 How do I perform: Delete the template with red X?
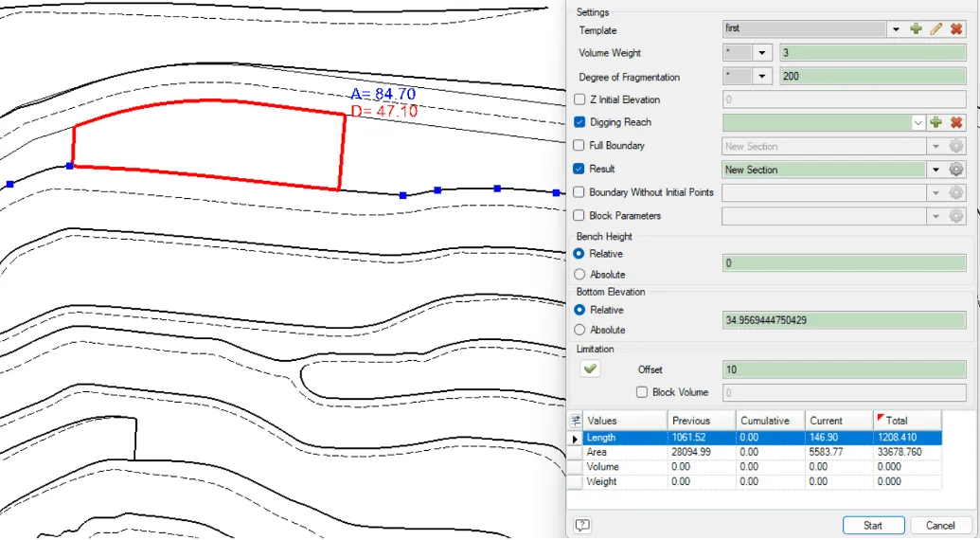pyautogui.click(x=955, y=28)
